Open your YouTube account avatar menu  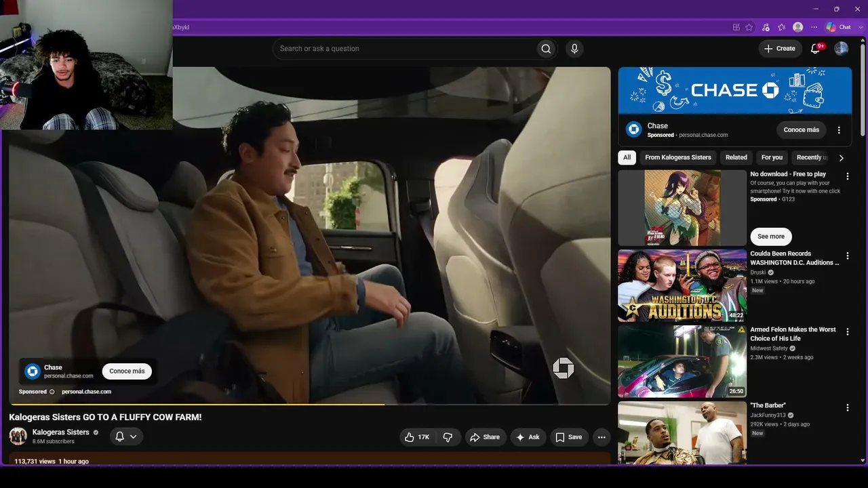click(841, 49)
